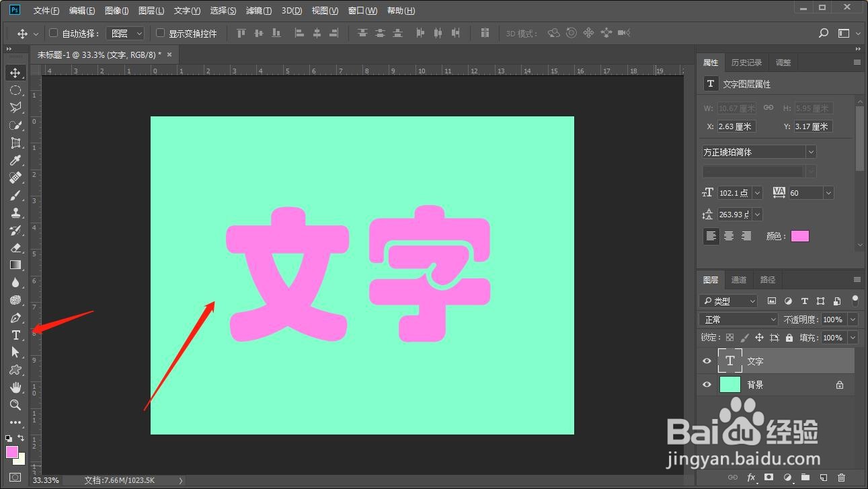The height and width of the screenshot is (489, 868).
Task: Switch to the 通道 tab
Action: 739,280
